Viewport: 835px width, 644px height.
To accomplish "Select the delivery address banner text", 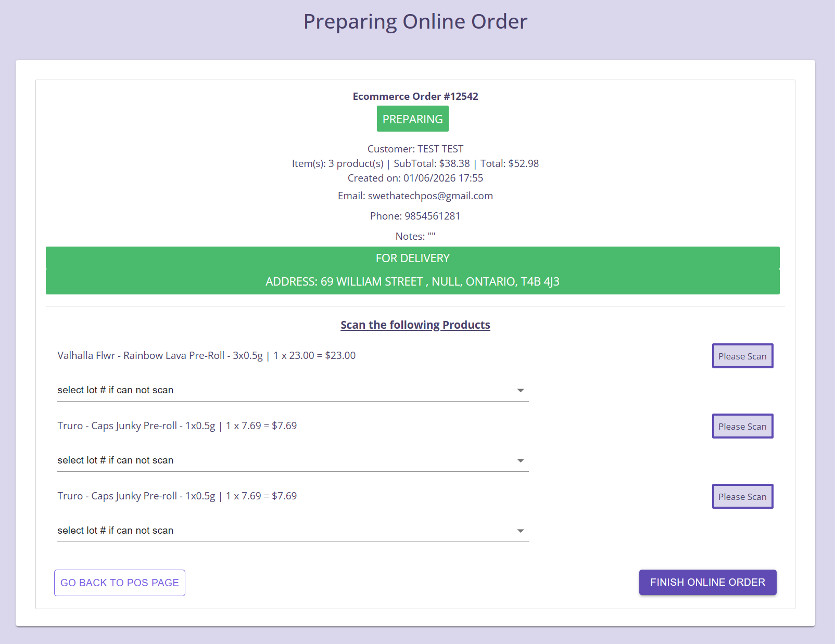I will pos(412,281).
